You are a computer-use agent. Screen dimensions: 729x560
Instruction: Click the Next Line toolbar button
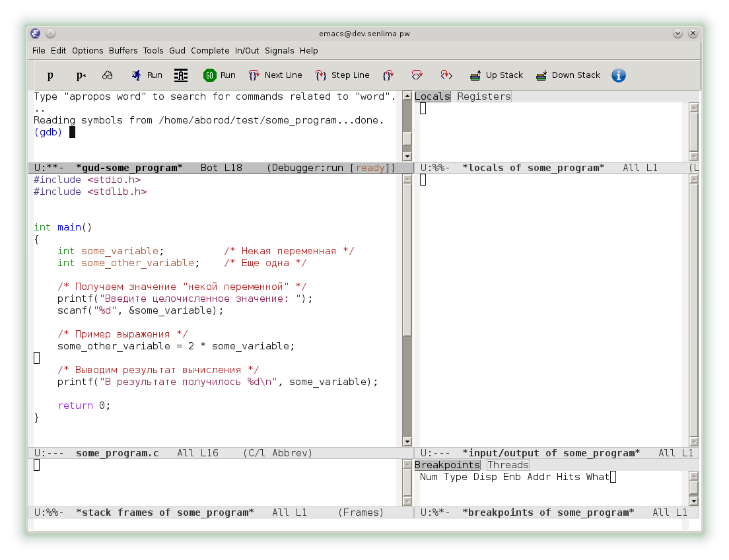coord(275,75)
